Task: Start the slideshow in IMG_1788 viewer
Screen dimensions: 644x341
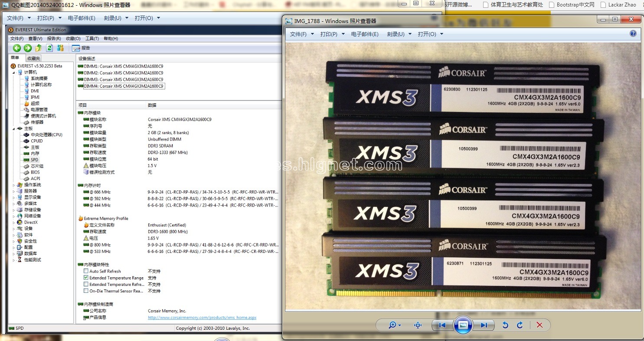Action: (x=463, y=325)
